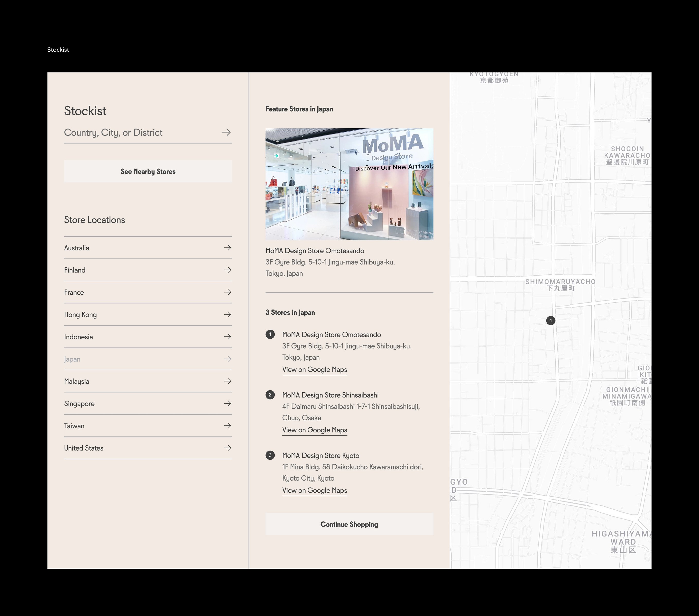Open United States store locations
The image size is (699, 616).
pos(148,448)
